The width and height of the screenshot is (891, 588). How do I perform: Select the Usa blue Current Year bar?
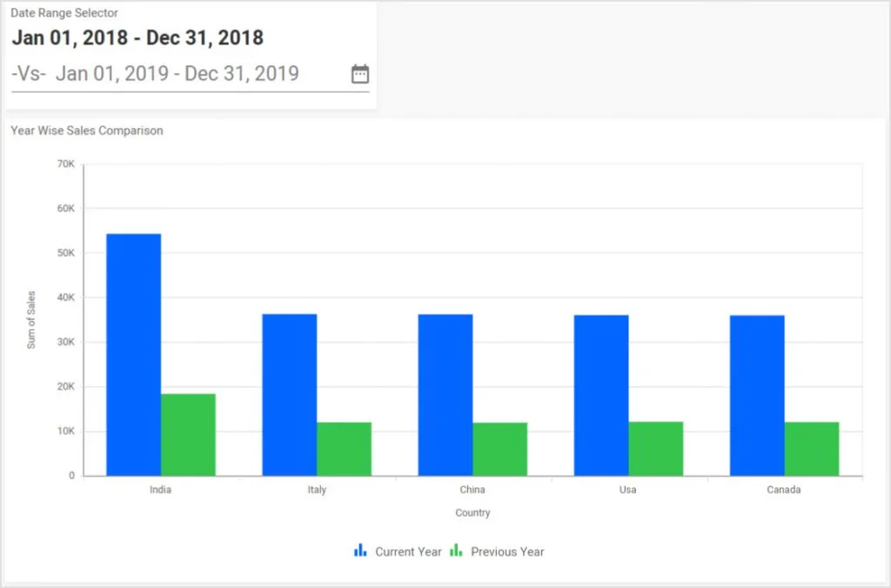click(601, 395)
